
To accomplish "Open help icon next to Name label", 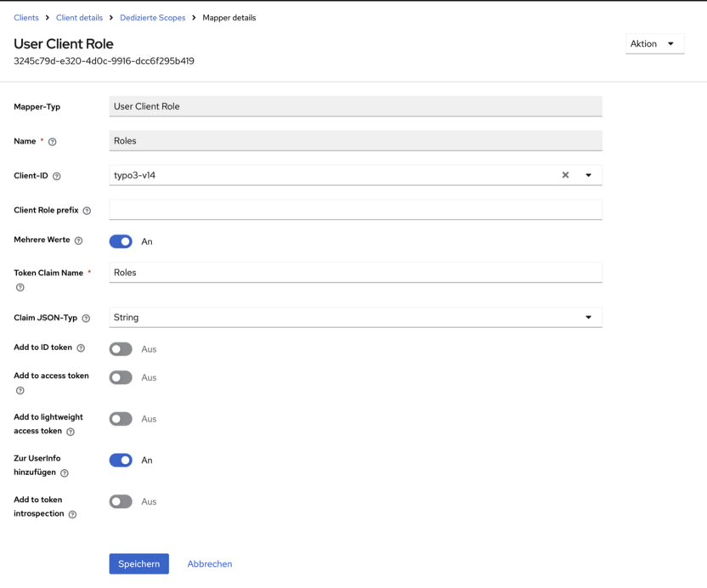I will [x=53, y=142].
